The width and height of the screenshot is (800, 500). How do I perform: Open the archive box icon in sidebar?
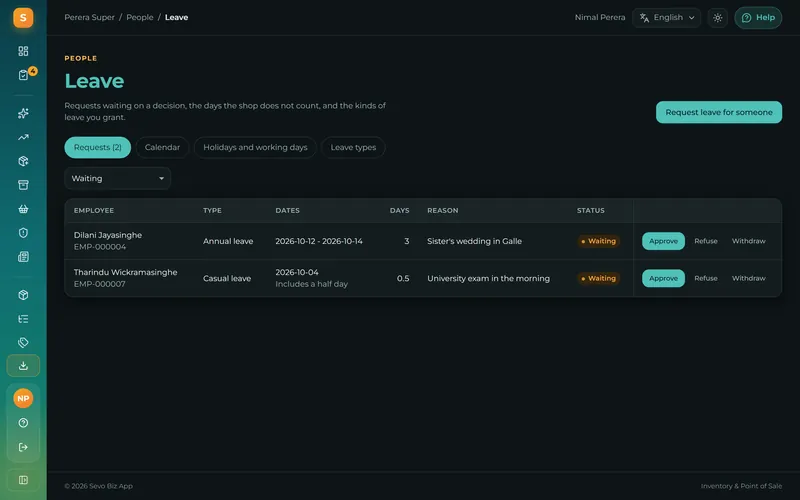23,185
